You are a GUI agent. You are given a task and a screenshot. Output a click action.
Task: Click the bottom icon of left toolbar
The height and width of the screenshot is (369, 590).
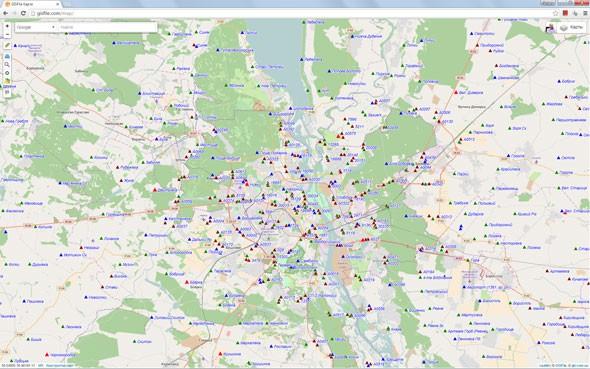point(7,92)
